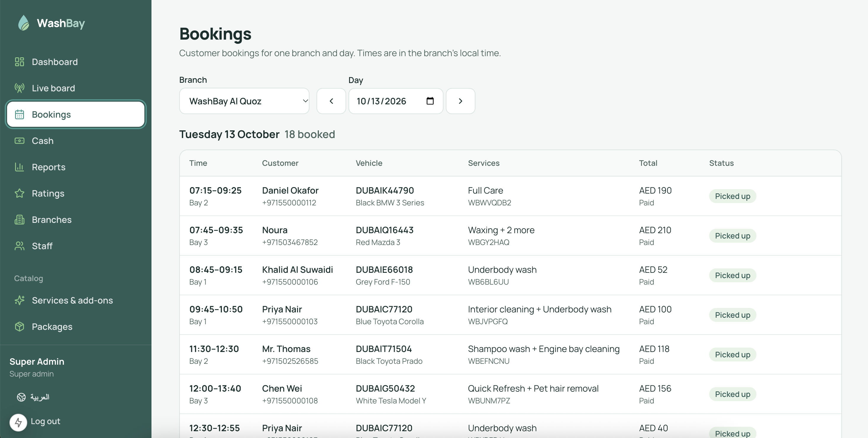This screenshot has width=868, height=438.
Task: Click the Day date field 10/13/2026
Action: [x=396, y=101]
